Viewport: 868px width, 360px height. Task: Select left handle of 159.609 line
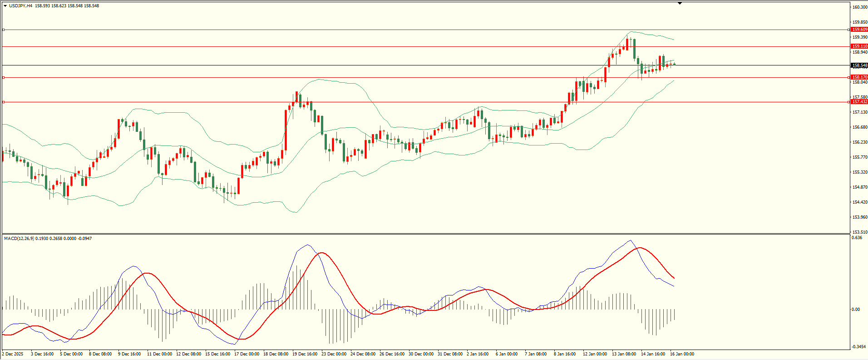tap(4, 30)
